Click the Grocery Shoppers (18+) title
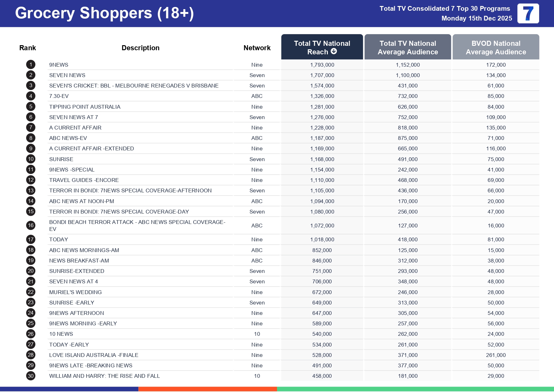The height and width of the screenshot is (392, 554). coord(104,13)
